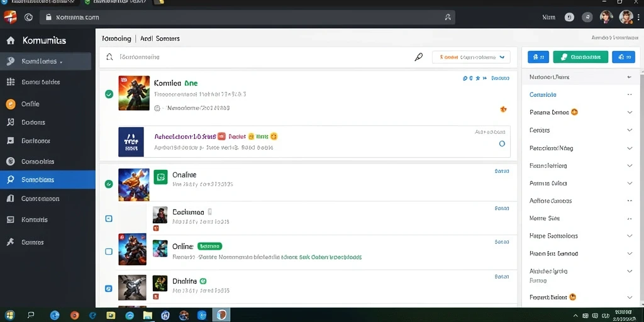This screenshot has width=644, height=322.
Task: Click the icon at address bar right end
Action: point(448,17)
